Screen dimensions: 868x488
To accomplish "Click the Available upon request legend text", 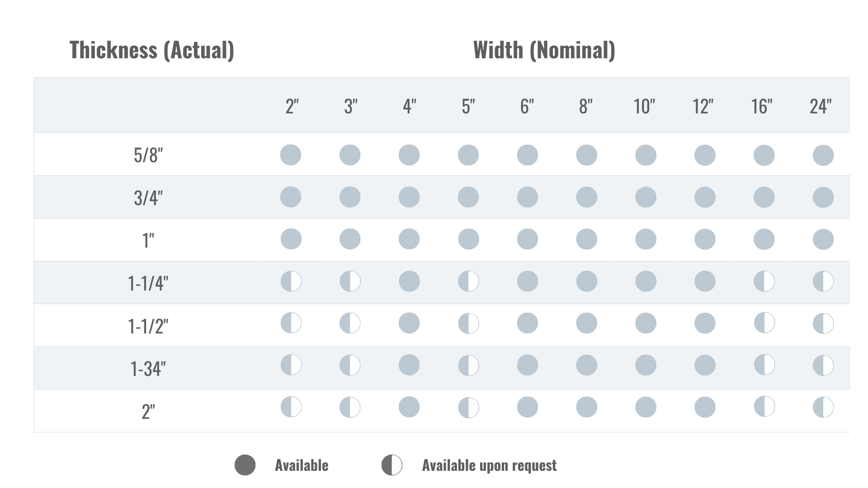I will pos(489,465).
